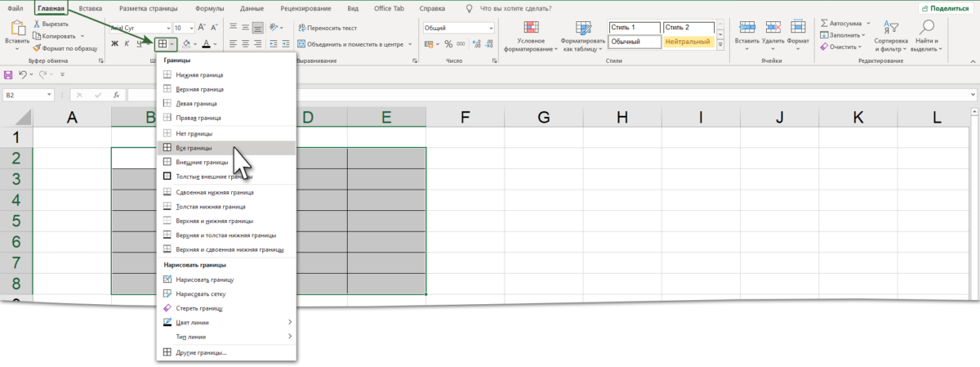Click the font color button (red A)

coord(205,43)
